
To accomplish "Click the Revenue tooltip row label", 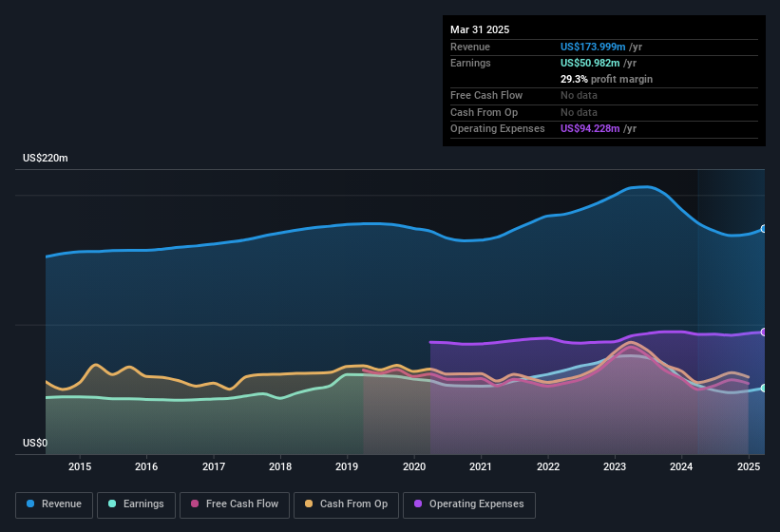I will (x=470, y=47).
